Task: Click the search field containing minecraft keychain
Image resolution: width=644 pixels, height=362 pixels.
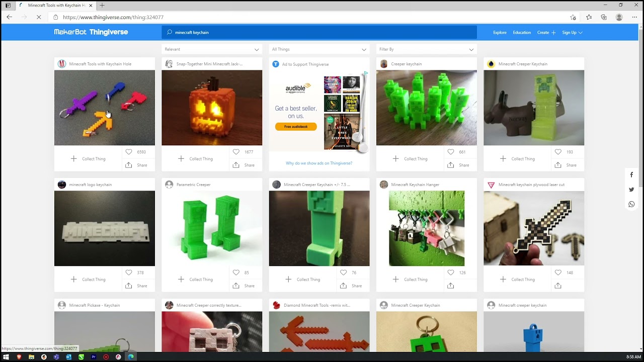Action: [x=319, y=32]
